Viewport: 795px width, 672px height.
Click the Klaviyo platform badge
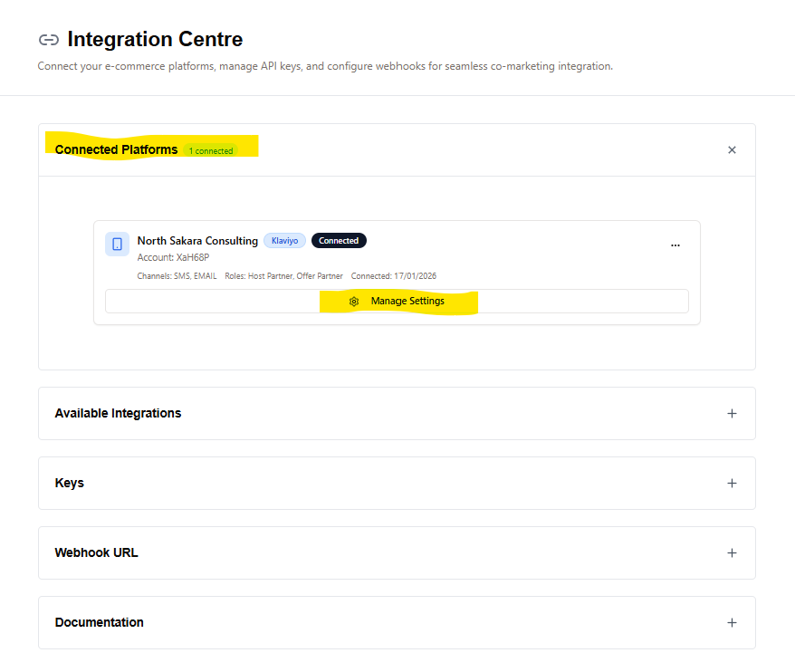coord(284,240)
